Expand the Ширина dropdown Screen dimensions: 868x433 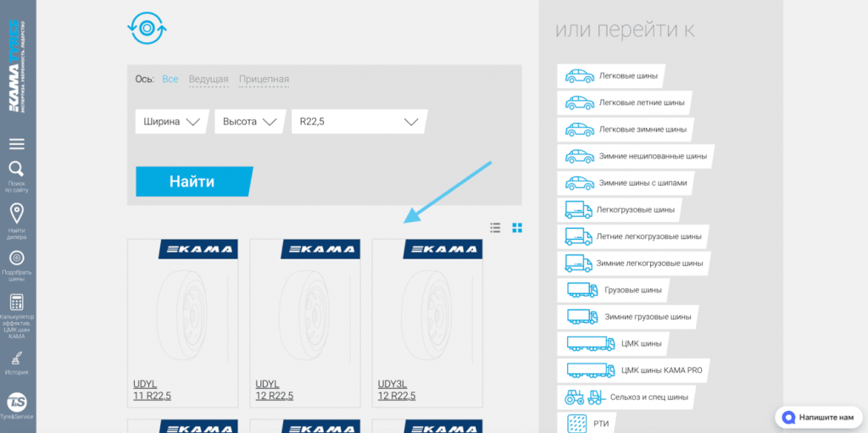tap(171, 122)
